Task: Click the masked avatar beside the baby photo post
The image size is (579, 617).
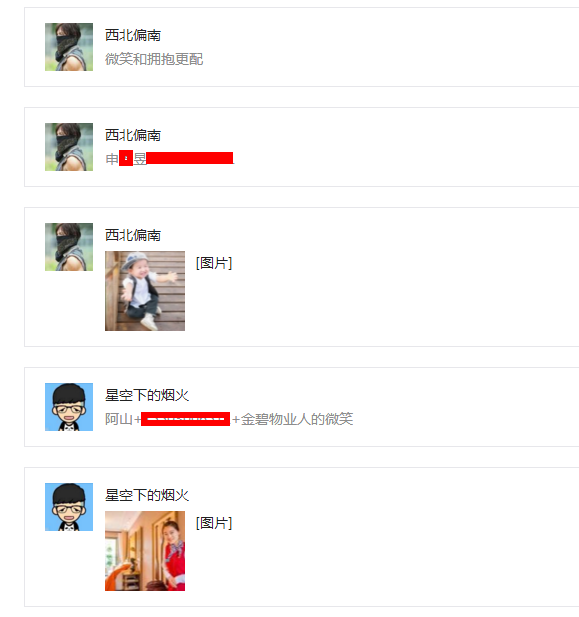Action: [x=69, y=247]
